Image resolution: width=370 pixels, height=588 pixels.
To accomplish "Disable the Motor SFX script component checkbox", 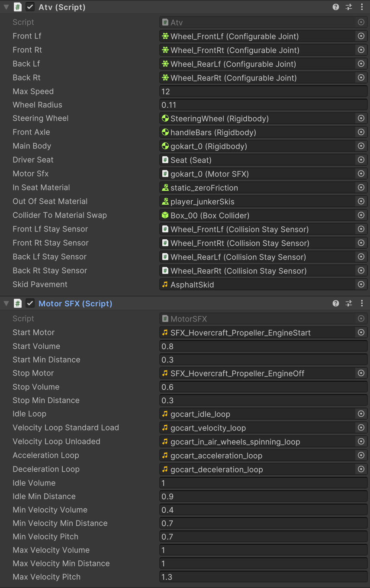I will click(x=30, y=303).
